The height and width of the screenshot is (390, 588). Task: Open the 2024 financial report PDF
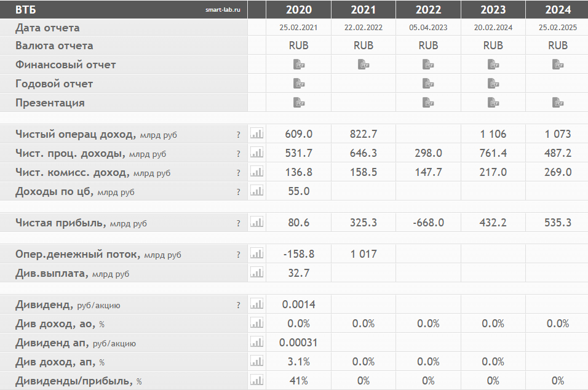tap(558, 65)
